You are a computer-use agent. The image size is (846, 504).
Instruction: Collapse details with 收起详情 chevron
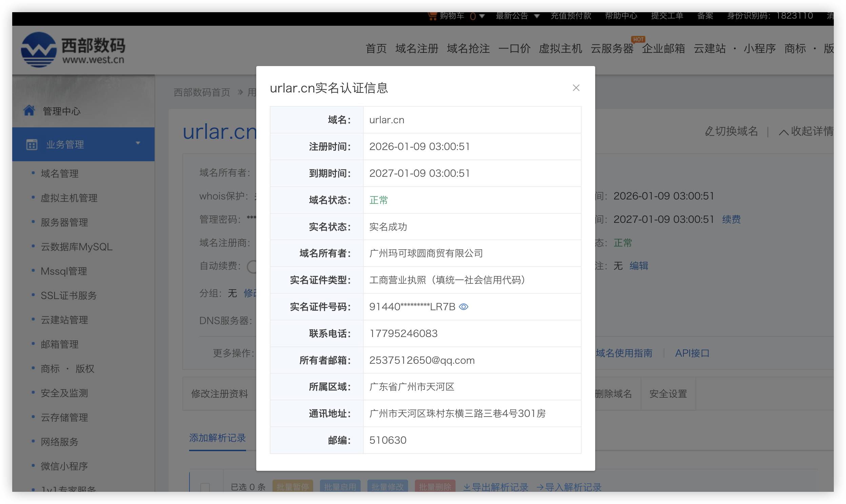[x=784, y=132]
